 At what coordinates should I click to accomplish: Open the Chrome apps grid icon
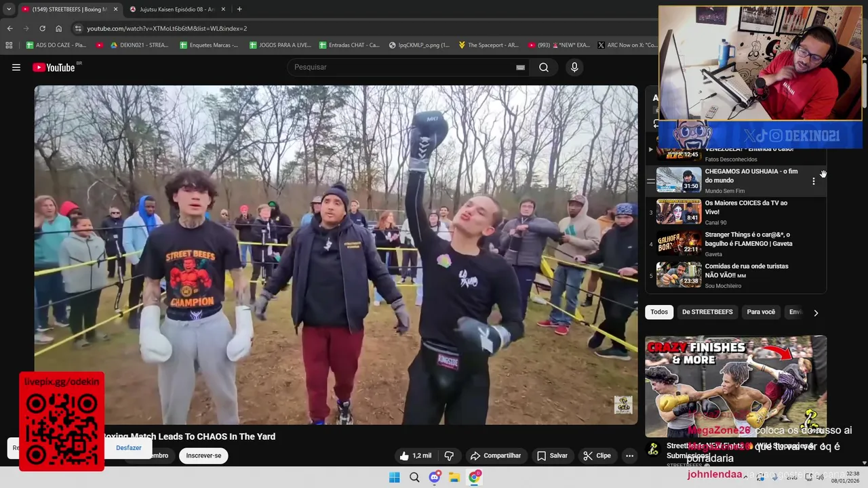click(x=9, y=45)
